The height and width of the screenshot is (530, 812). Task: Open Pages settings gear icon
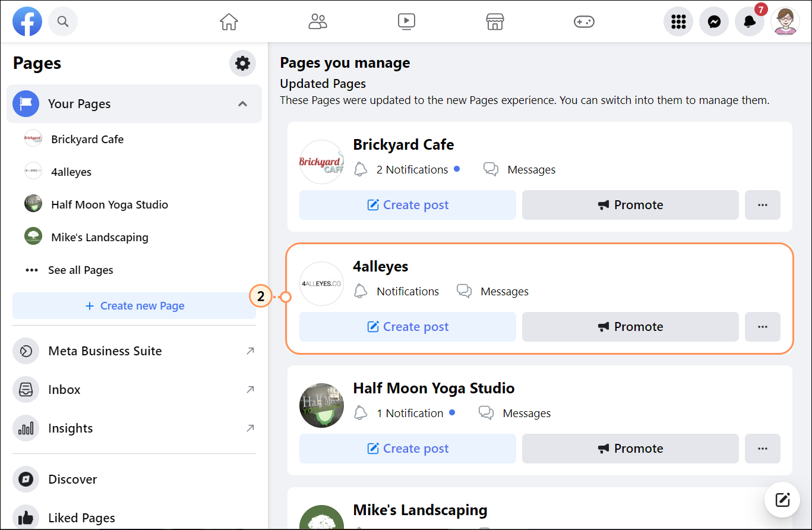(242, 63)
